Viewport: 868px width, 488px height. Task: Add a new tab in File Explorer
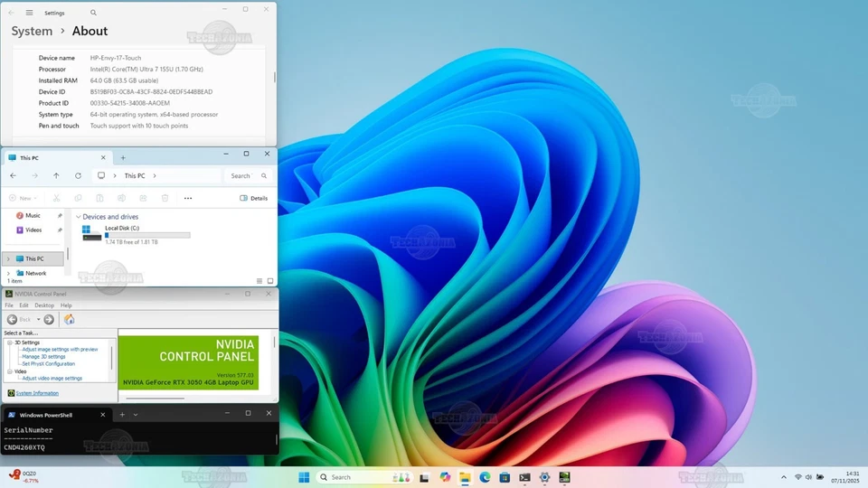pyautogui.click(x=123, y=157)
